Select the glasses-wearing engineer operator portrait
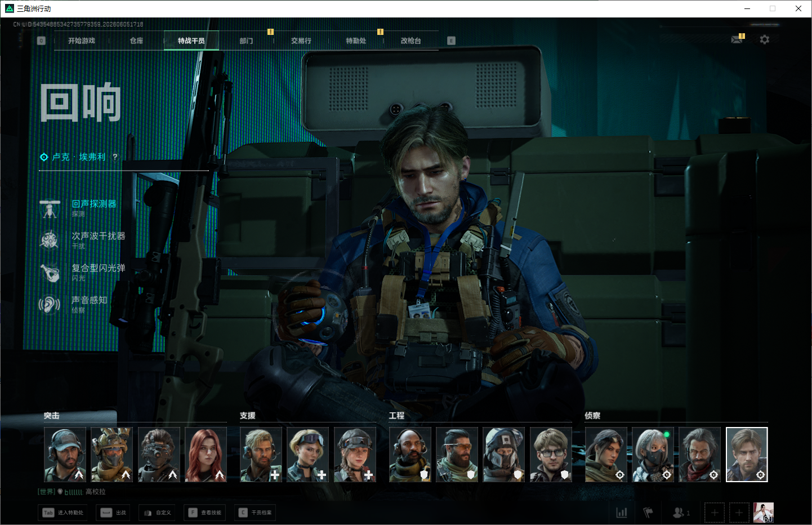The image size is (812, 525). [x=551, y=455]
